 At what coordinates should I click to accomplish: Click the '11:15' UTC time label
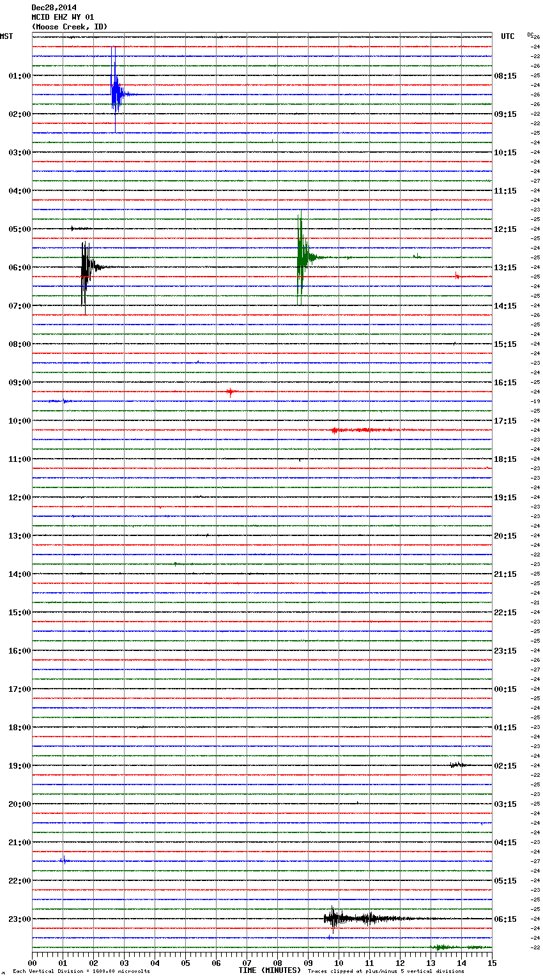coord(505,190)
